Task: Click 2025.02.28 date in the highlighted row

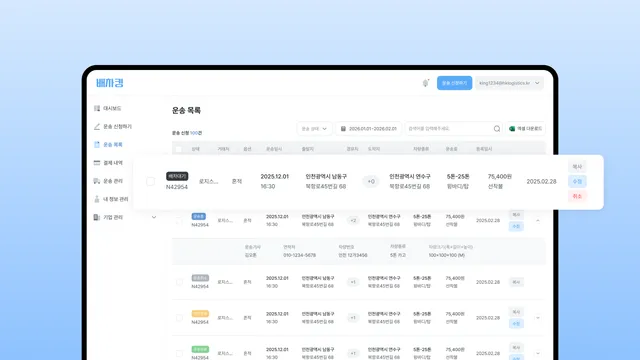Action: coord(541,181)
